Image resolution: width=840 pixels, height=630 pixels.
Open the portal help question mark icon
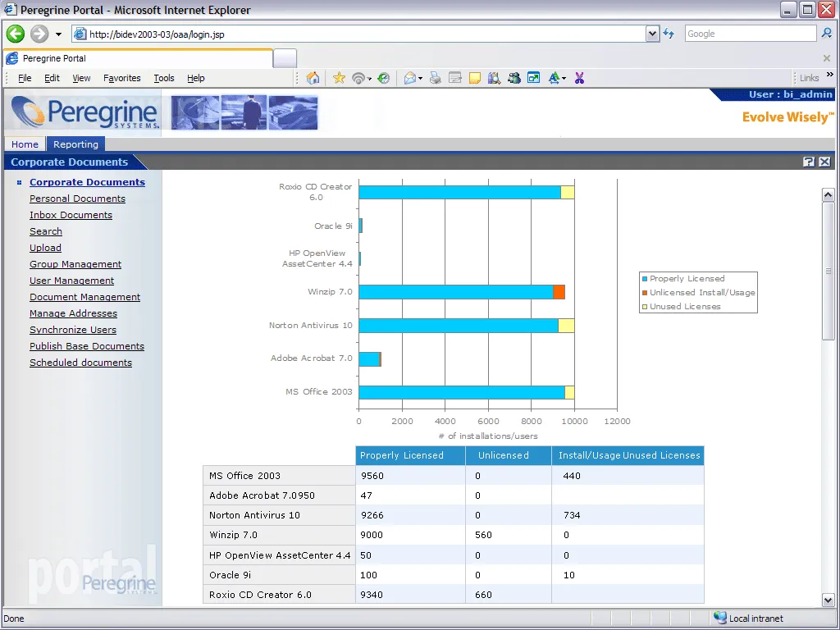pos(809,162)
